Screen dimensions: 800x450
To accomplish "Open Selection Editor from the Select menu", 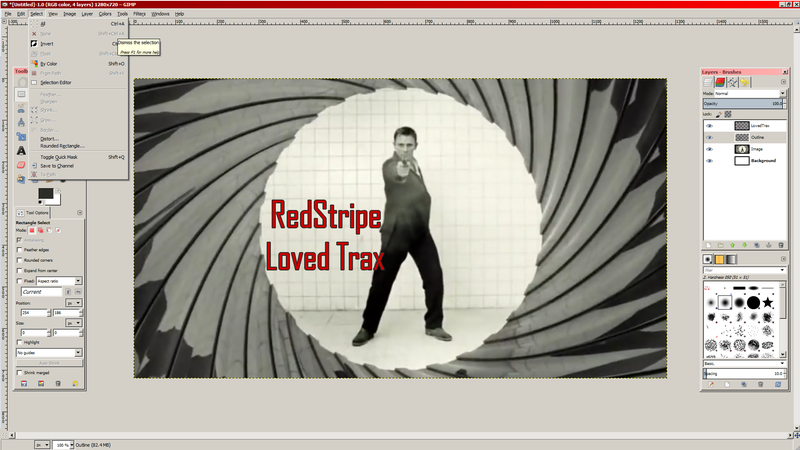I will [x=56, y=83].
